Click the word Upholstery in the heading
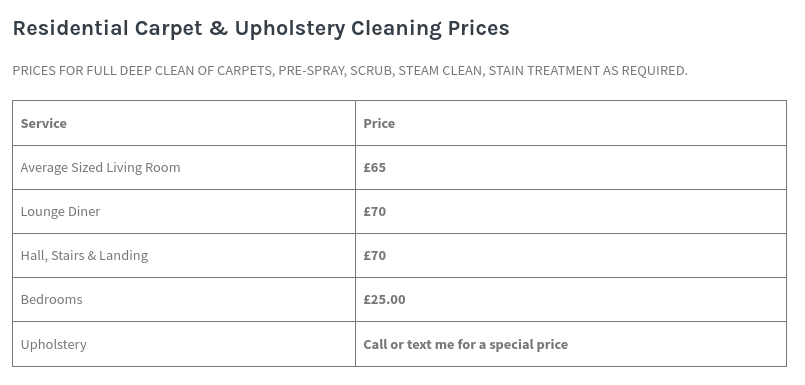This screenshot has height=385, width=805. point(290,29)
